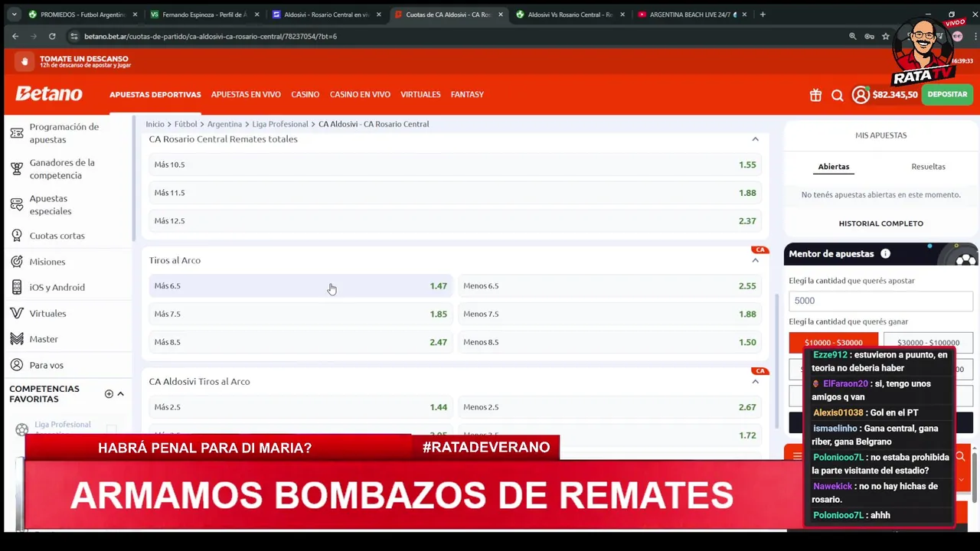Click the iOS y Android phone icon

point(17,287)
